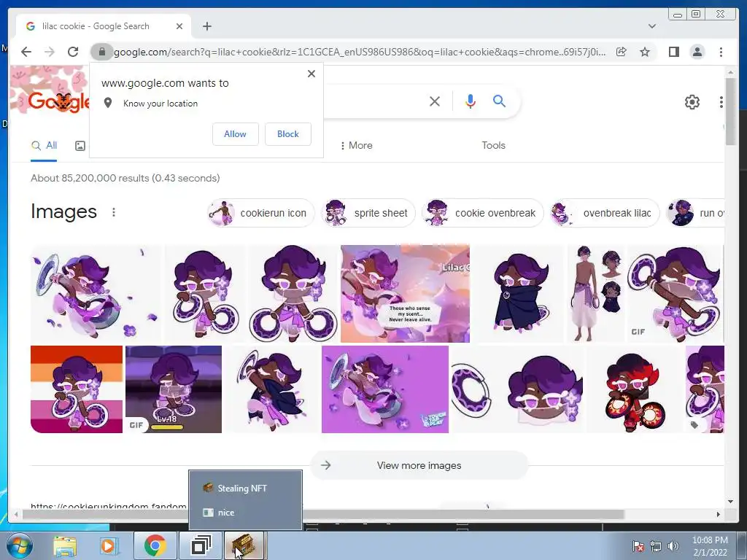Select the sprite sheet chip
Screen dimensions: 747x560
point(368,213)
